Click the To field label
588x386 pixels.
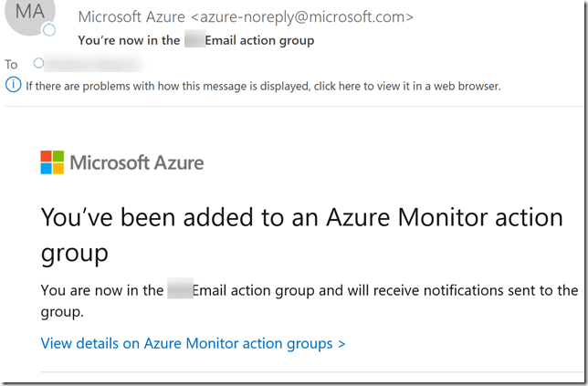(11, 64)
